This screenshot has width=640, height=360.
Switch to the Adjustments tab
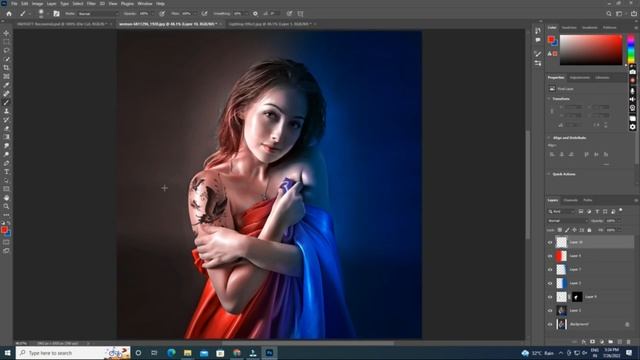(x=580, y=78)
